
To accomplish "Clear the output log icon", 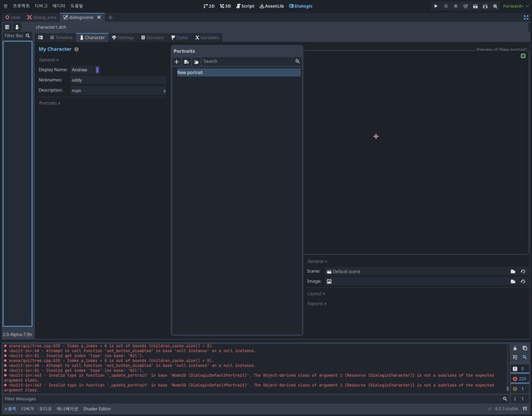I will (x=515, y=348).
